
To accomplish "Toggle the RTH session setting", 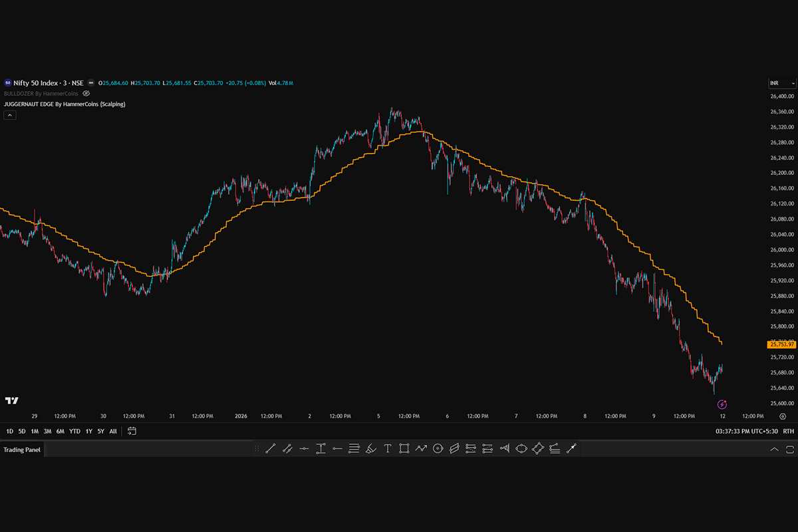I will (788, 432).
